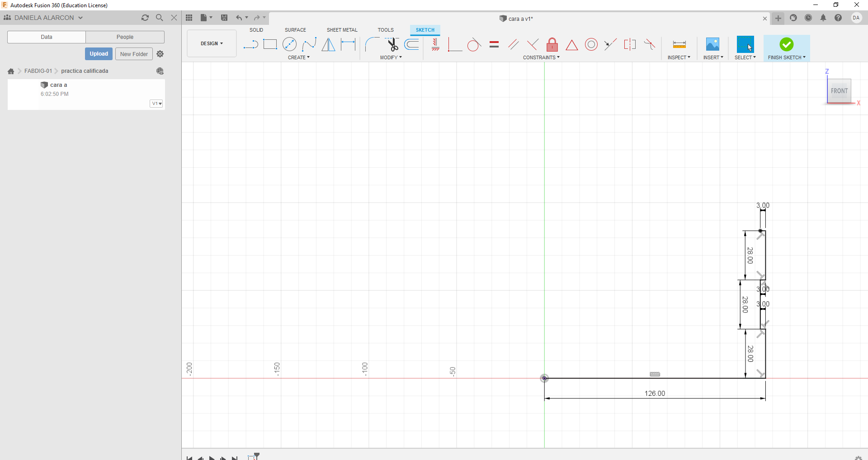
Task: Redo the last action
Action: [x=257, y=18]
